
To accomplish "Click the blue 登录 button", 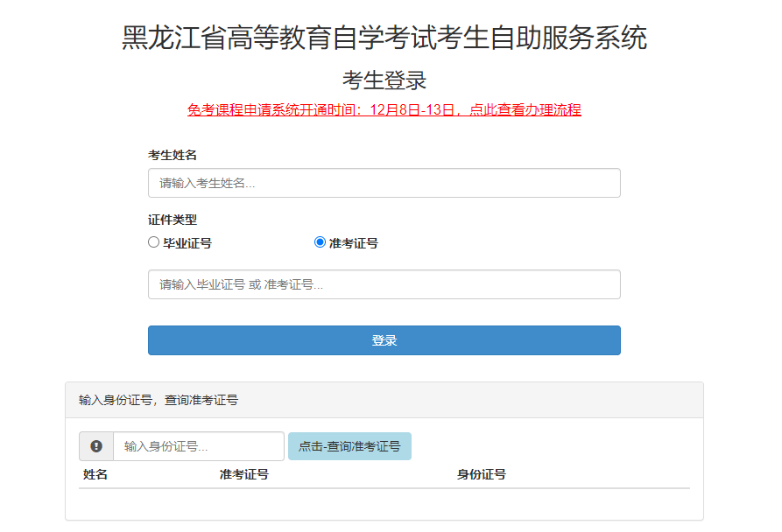I will tap(384, 340).
